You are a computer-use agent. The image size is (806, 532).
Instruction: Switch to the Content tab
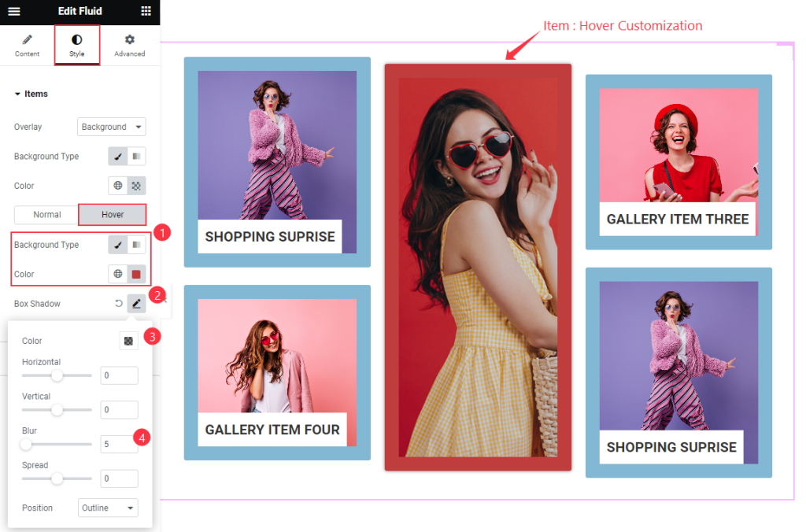(28, 45)
